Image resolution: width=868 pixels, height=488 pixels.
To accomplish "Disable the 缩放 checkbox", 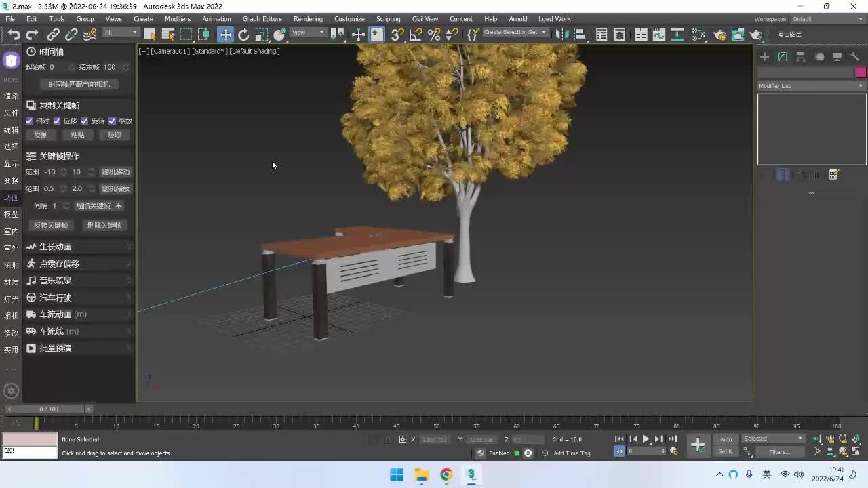I will pos(112,121).
